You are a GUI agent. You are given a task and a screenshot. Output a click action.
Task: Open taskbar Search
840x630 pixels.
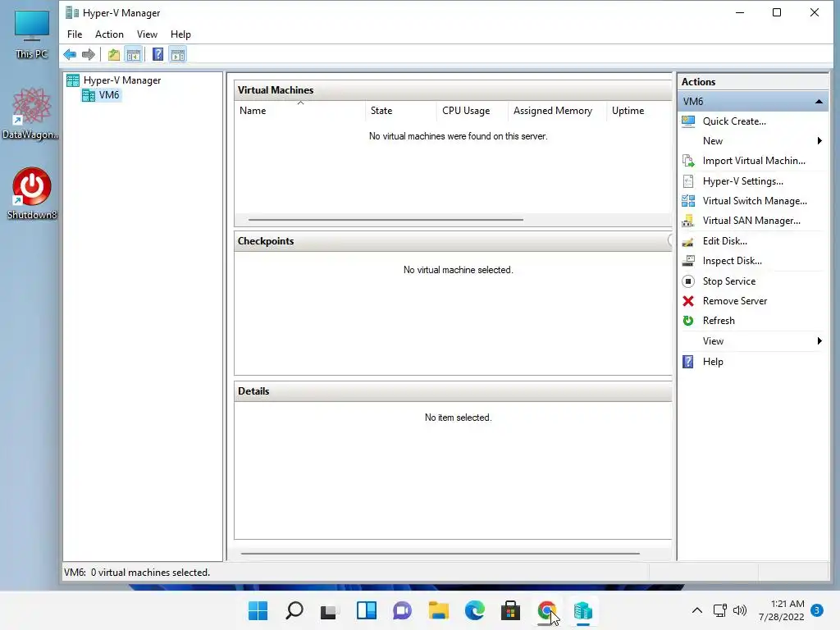(x=294, y=610)
